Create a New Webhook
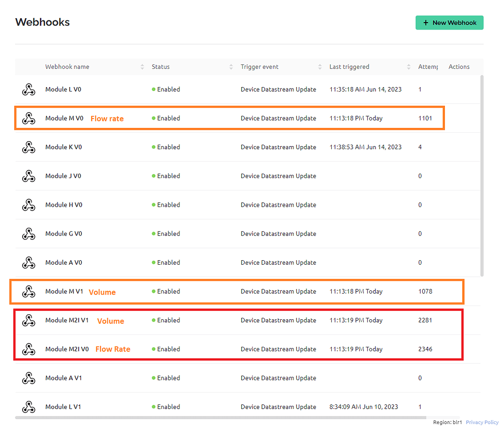 (x=449, y=23)
